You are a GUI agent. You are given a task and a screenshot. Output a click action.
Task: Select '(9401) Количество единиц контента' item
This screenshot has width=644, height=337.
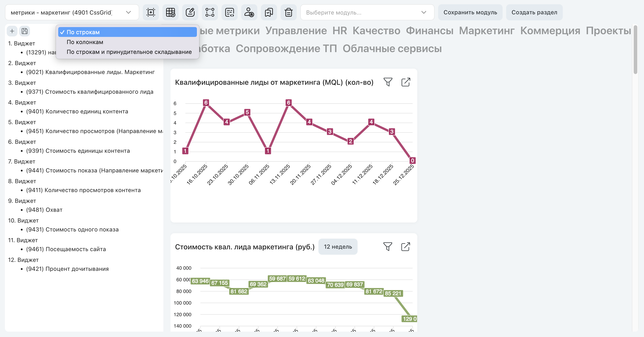coord(77,112)
